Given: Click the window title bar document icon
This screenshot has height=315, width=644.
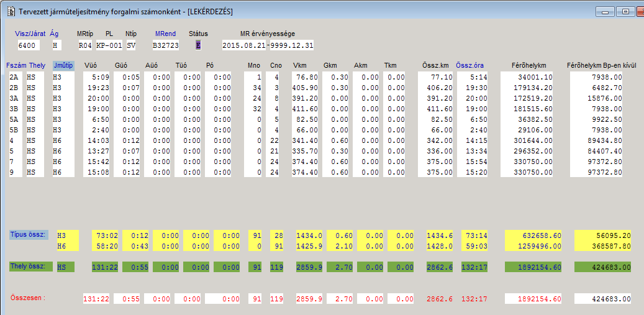Looking at the screenshot, I should (x=11, y=12).
